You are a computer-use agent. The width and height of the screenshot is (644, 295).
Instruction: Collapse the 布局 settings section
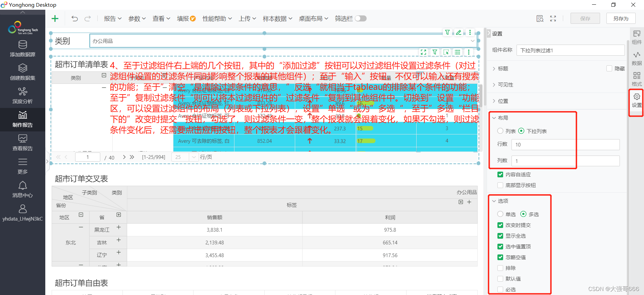pos(500,118)
